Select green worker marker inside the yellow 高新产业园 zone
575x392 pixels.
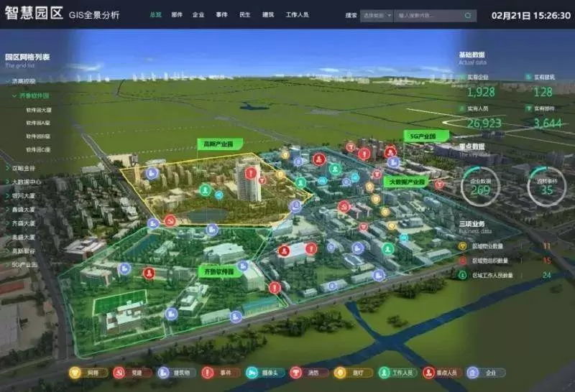click(206, 190)
